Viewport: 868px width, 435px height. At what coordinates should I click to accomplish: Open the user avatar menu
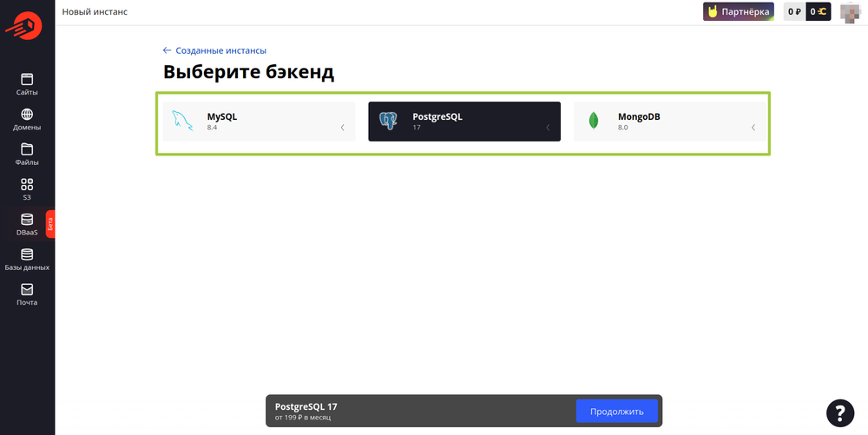tap(849, 11)
